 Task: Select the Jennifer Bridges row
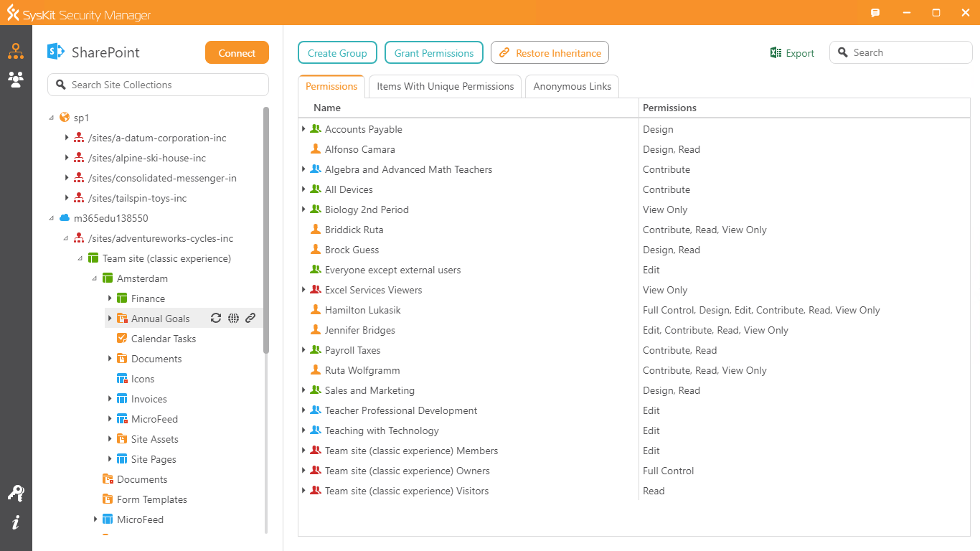pyautogui.click(x=634, y=330)
